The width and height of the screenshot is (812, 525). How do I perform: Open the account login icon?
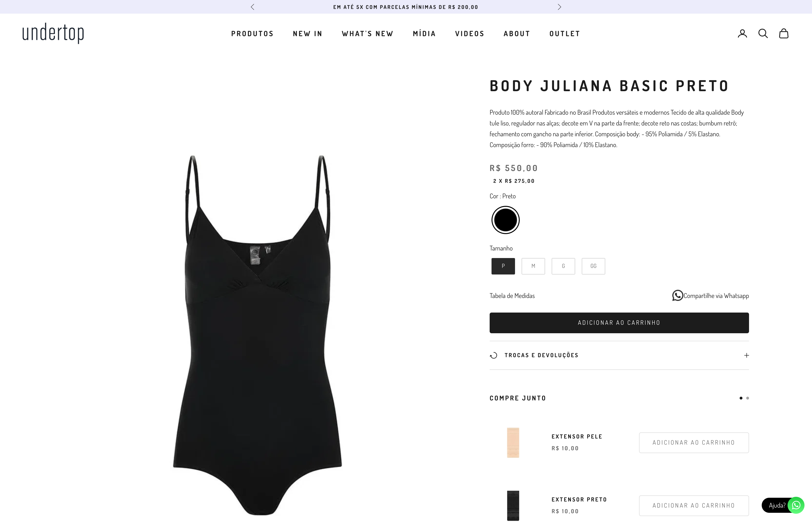pos(742,33)
